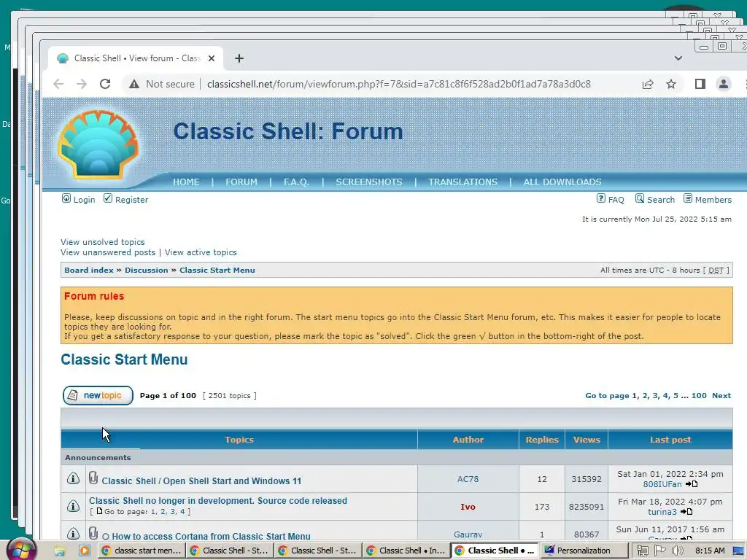Switch to the classic start men... taskbar window

coord(142,551)
